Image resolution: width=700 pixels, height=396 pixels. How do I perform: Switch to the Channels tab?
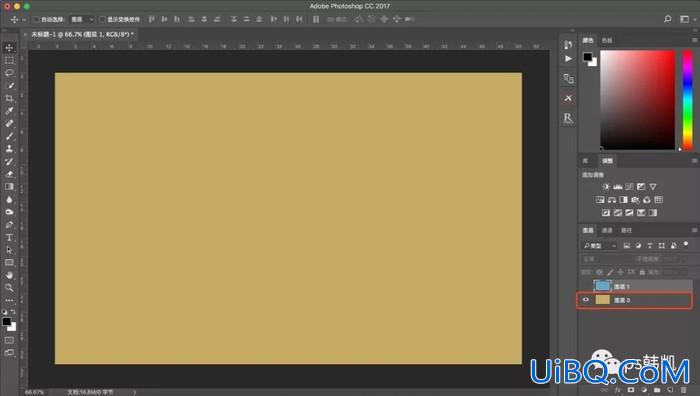click(607, 230)
